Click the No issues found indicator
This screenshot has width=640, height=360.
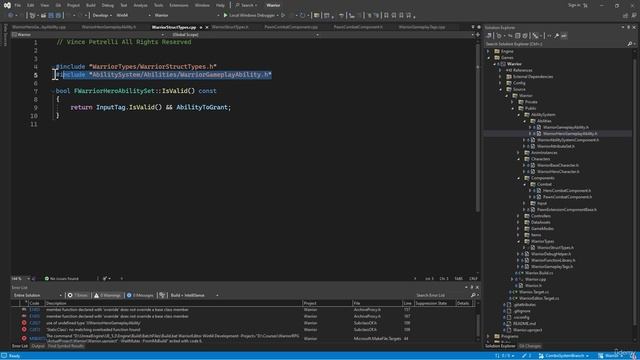tap(61, 279)
